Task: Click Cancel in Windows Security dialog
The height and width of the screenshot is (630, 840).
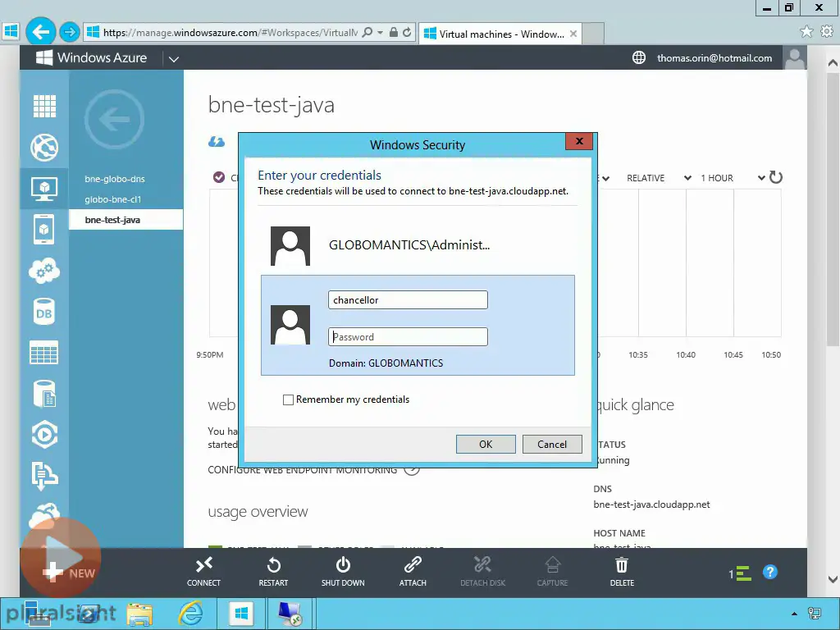Action: tap(552, 444)
